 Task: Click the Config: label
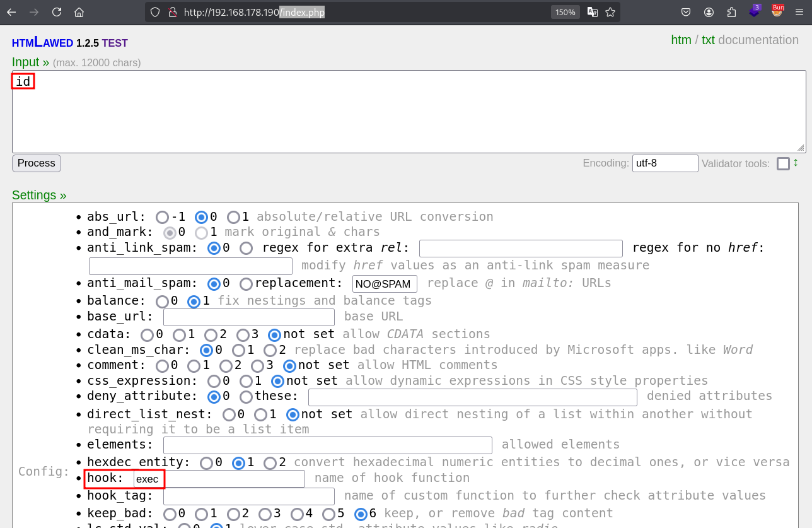tap(44, 471)
